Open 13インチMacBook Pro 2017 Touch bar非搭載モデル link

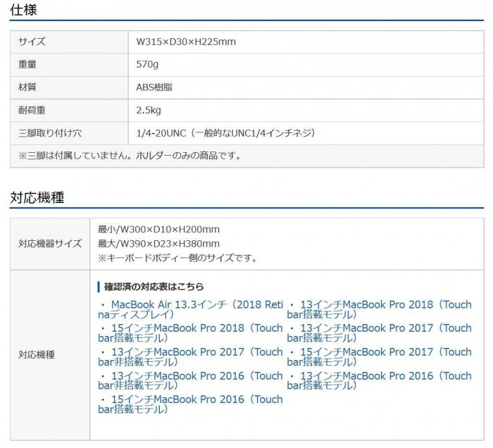tap(191, 357)
